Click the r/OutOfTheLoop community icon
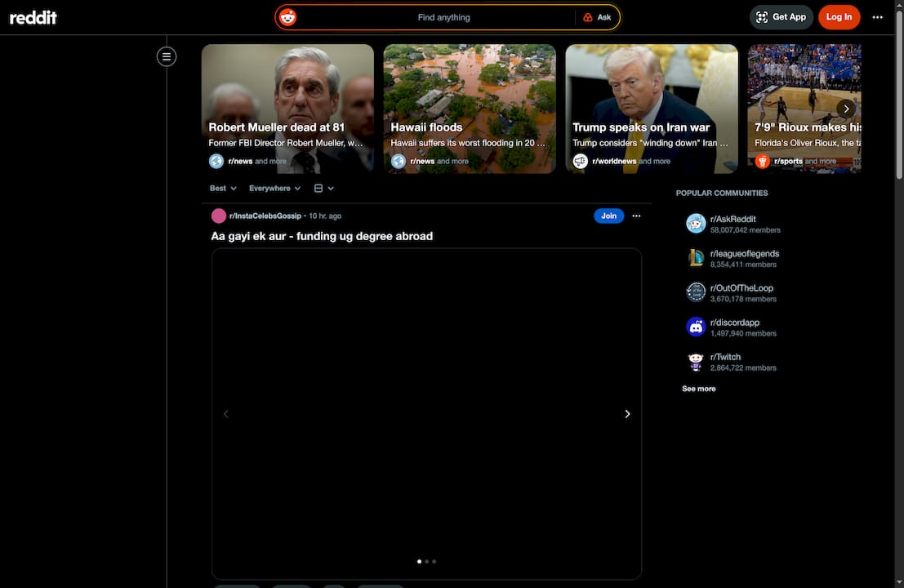This screenshot has height=588, width=904. tap(696, 292)
